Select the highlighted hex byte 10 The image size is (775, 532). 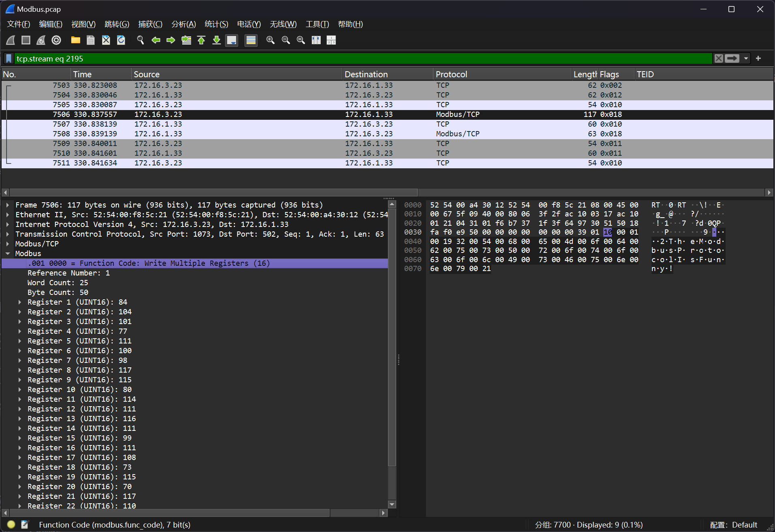point(608,232)
